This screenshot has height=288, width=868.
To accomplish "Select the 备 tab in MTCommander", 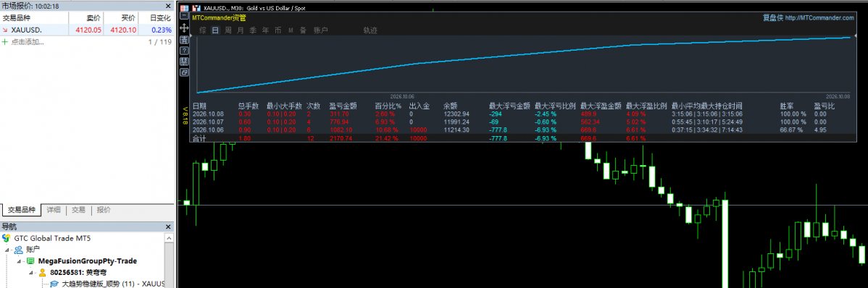I will (x=303, y=30).
